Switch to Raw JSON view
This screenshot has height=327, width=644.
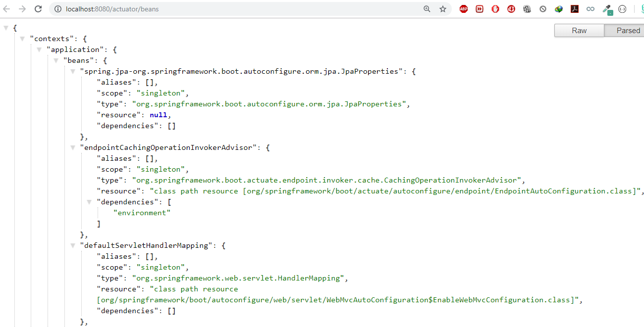click(579, 31)
